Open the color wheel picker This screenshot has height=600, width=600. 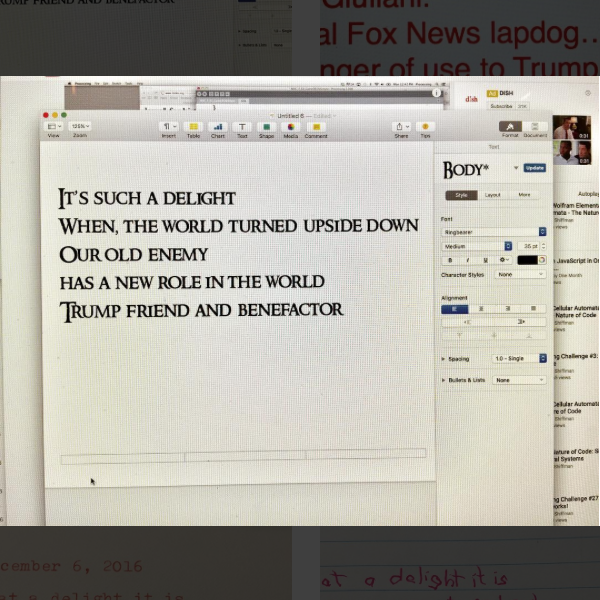(x=542, y=260)
